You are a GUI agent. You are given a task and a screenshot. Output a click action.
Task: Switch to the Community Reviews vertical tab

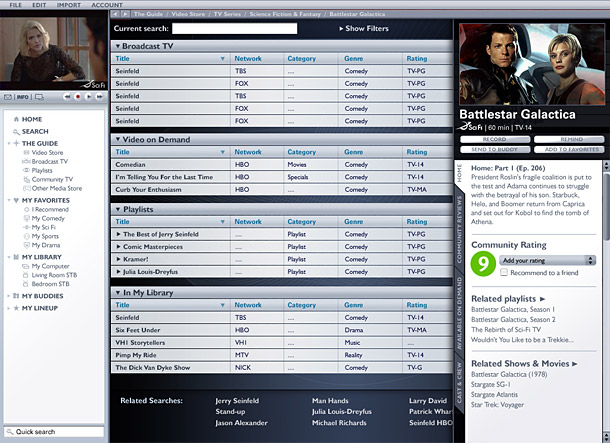tap(459, 229)
